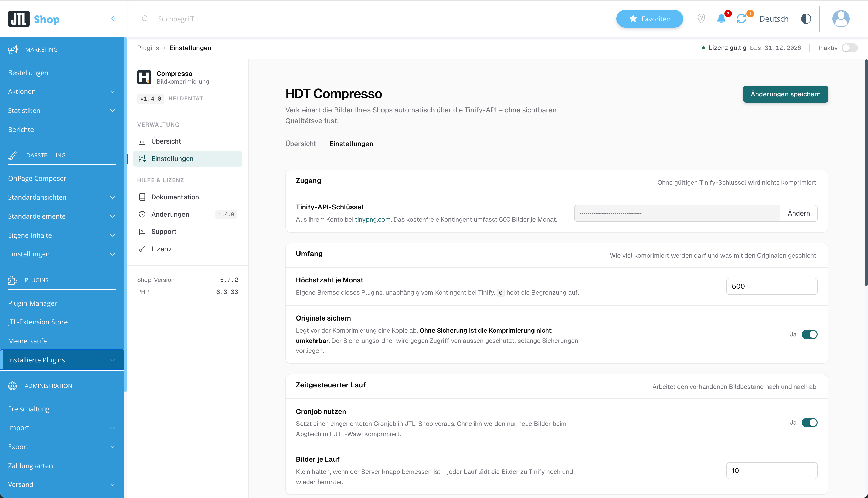Viewport: 868px width, 498px height.
Task: Turn off the Cronjob nutzen switch
Action: pos(809,423)
